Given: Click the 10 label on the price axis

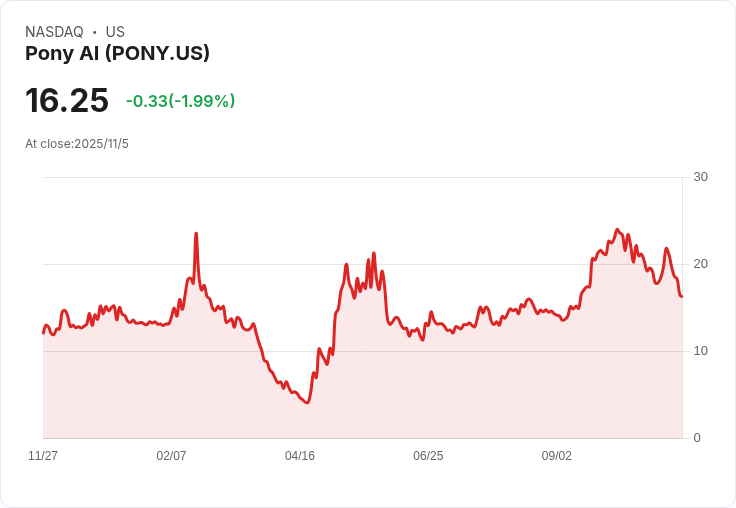Looking at the screenshot, I should [x=700, y=351].
